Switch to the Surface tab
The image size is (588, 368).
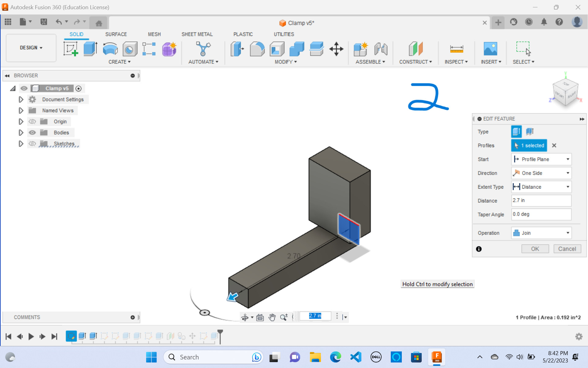[x=115, y=34]
